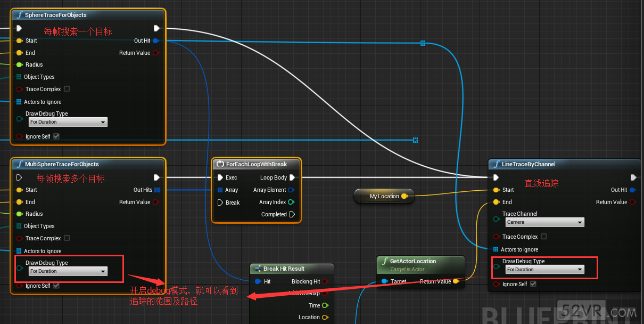Enable Trace Complex on SphereTraceForObjects
The height and width of the screenshot is (324, 644).
click(67, 89)
